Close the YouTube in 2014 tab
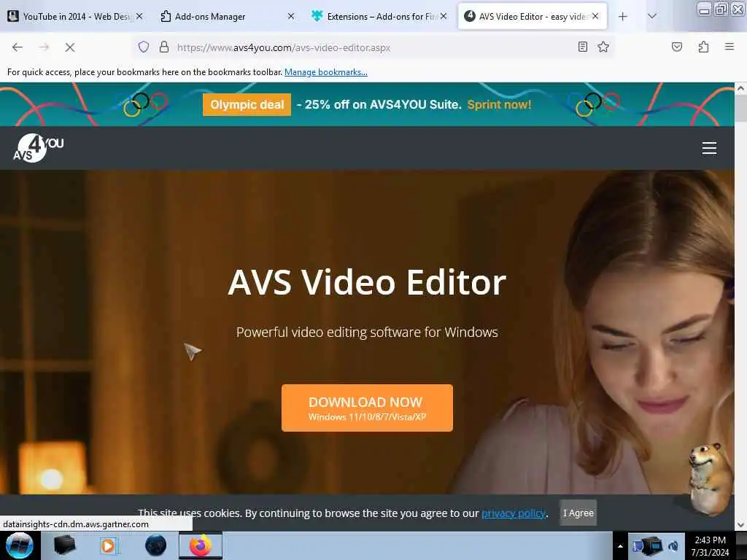Viewport: 747px width, 560px height. tap(139, 16)
